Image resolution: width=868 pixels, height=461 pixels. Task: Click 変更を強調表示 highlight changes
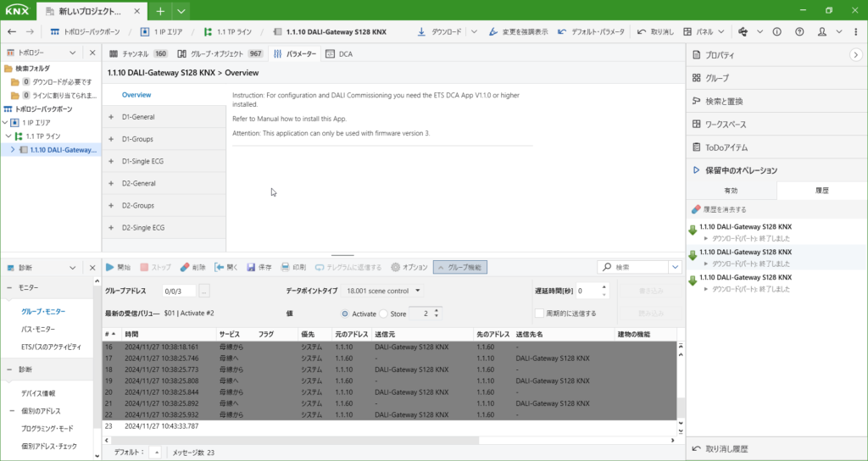coord(519,32)
